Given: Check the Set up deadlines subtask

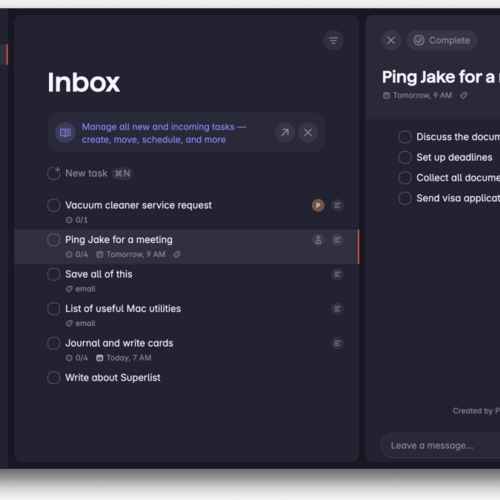Looking at the screenshot, I should (x=405, y=157).
